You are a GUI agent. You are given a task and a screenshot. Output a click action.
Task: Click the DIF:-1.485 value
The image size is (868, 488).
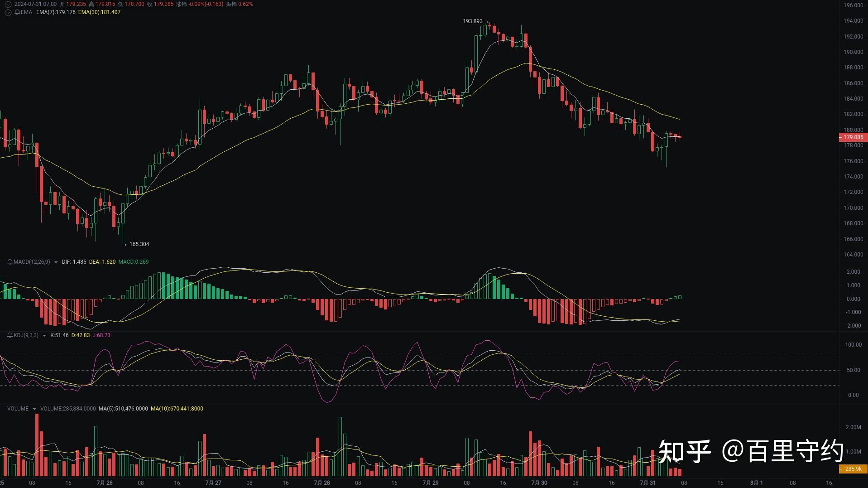click(x=74, y=262)
